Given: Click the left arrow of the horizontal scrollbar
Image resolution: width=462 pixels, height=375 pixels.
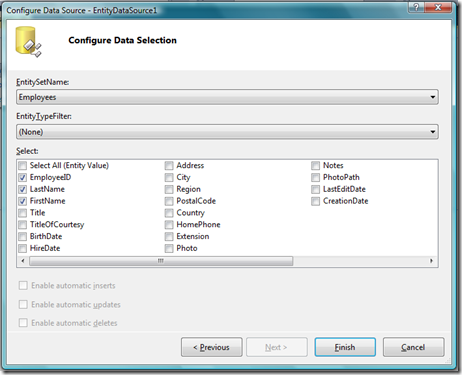Looking at the screenshot, I should pyautogui.click(x=23, y=261).
